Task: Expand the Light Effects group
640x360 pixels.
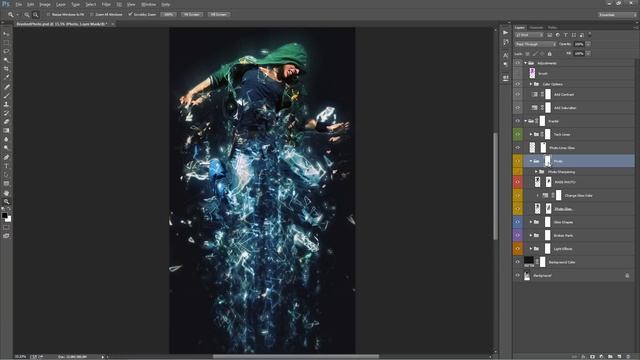Action: (x=531, y=249)
